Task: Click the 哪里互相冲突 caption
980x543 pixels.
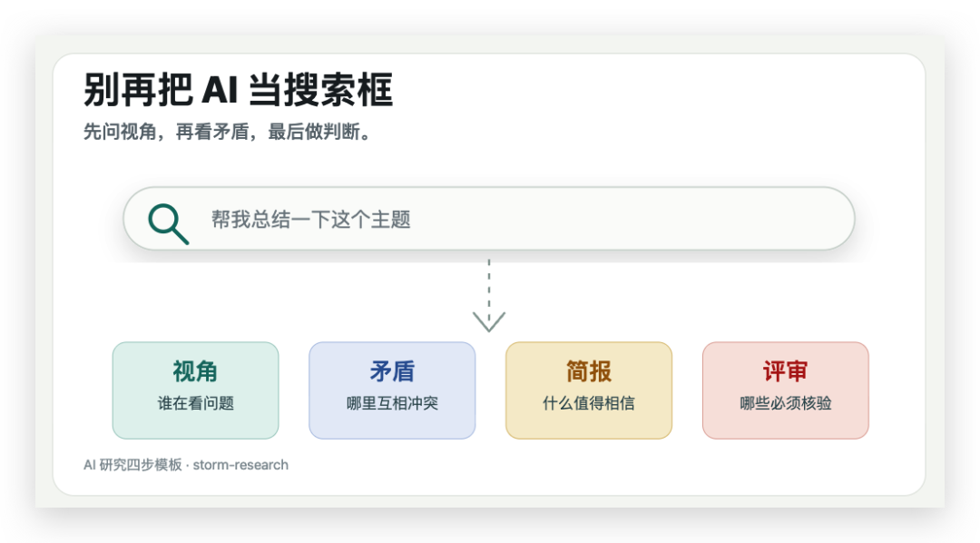Action: pos(393,403)
